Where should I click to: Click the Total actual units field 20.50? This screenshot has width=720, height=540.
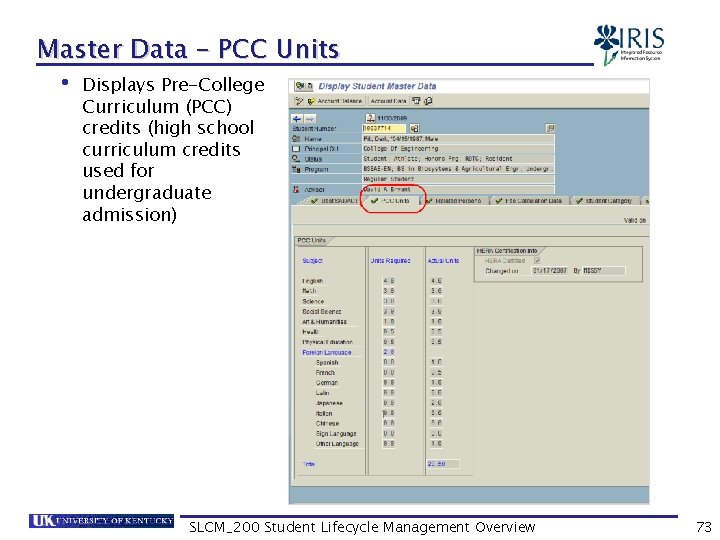coord(443,464)
